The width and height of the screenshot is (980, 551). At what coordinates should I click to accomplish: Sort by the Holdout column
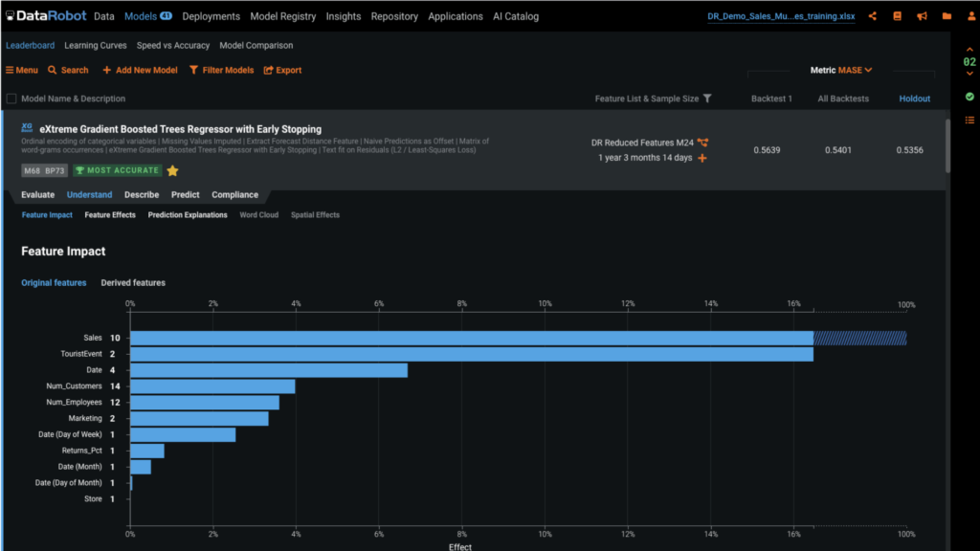[x=914, y=99]
